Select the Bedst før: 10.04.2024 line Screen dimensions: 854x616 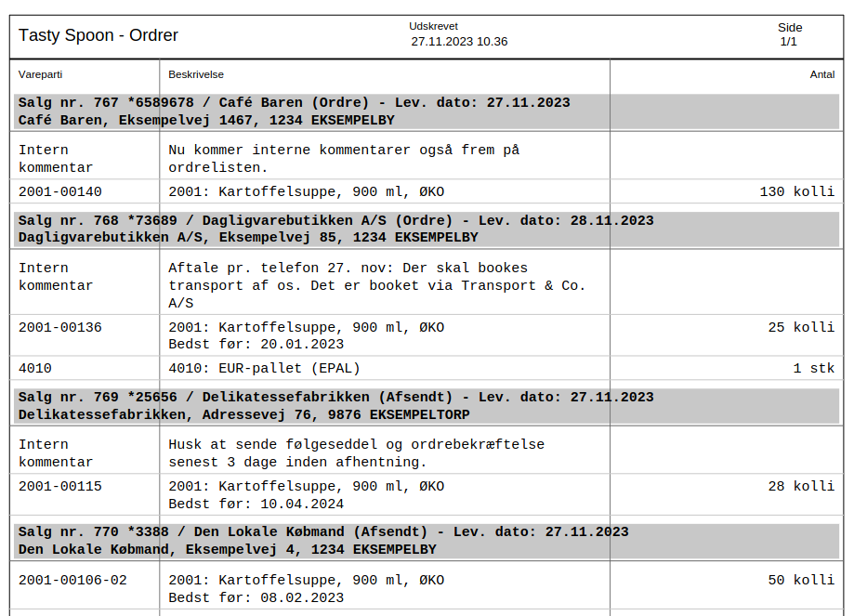(256, 505)
